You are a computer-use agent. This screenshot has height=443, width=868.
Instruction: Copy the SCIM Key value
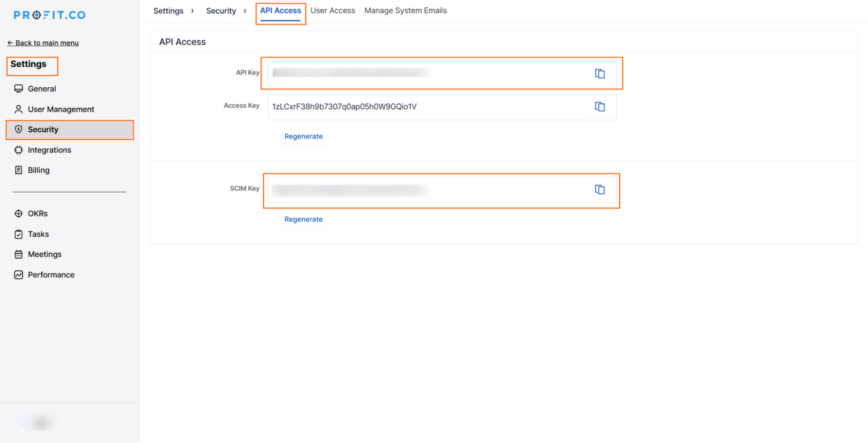[600, 190]
